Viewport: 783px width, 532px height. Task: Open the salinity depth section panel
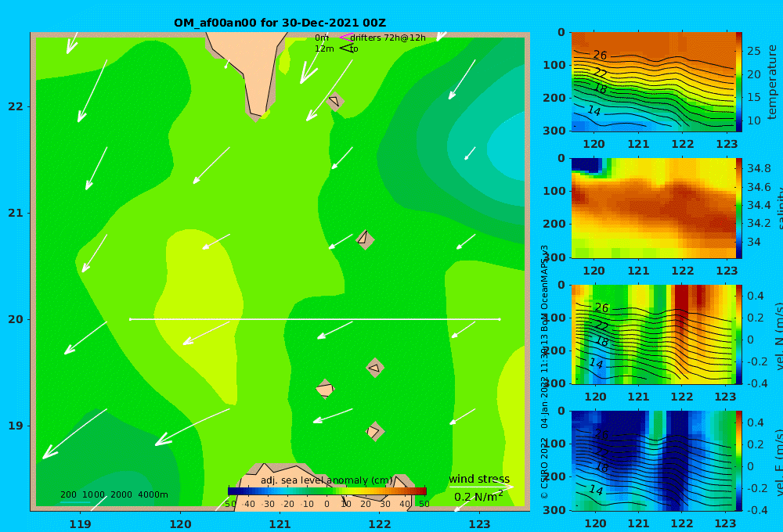pos(653,208)
